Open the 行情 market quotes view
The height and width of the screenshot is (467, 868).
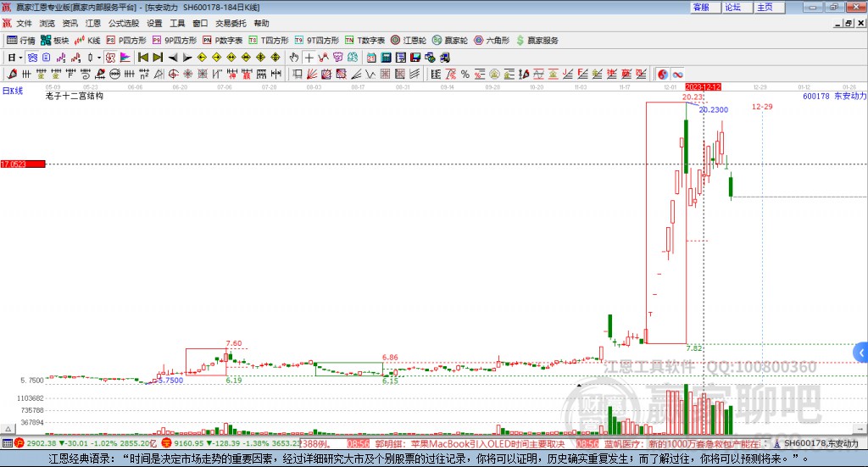tap(21, 40)
